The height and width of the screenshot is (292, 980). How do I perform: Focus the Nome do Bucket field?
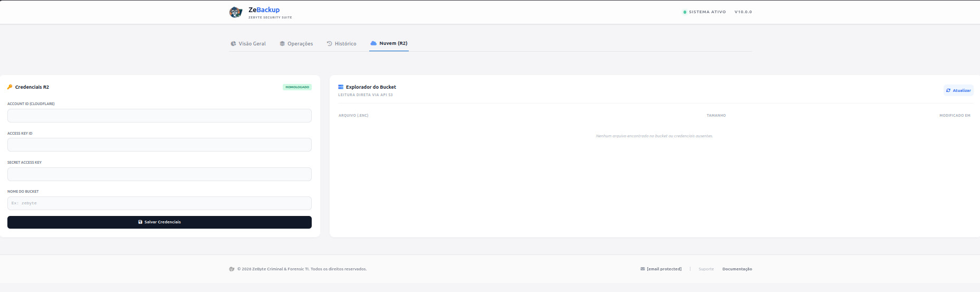point(159,203)
